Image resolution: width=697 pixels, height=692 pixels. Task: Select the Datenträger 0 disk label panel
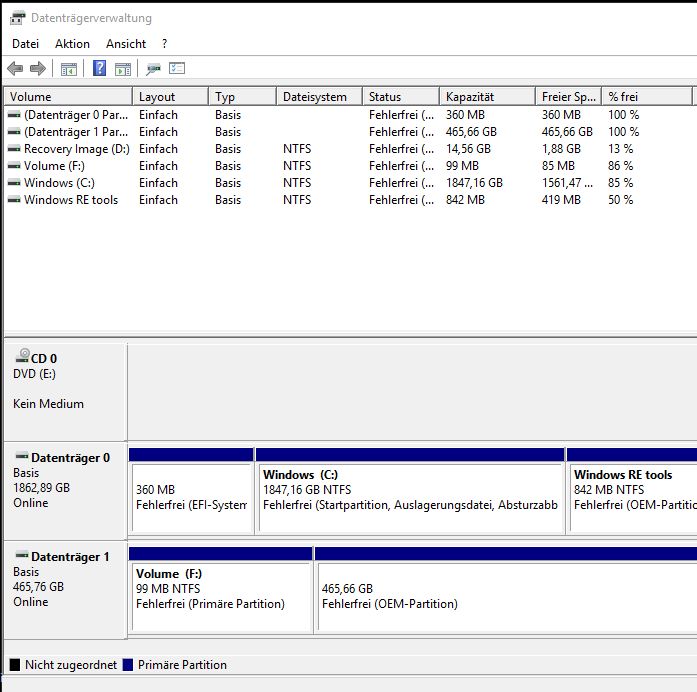click(65, 491)
